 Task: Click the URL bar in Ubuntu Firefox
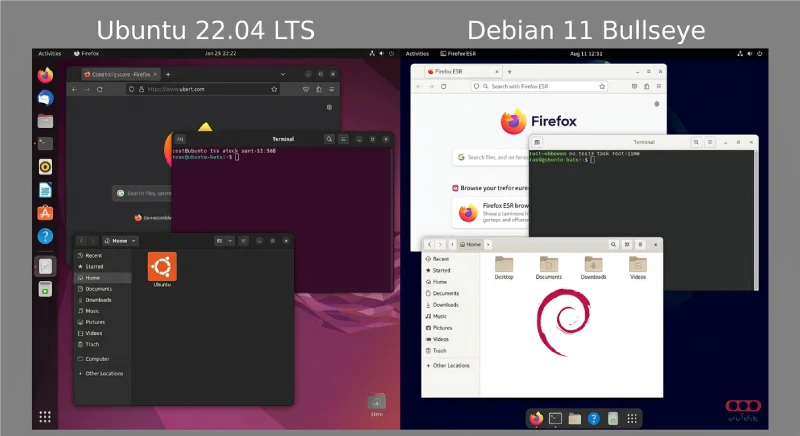coord(203,89)
